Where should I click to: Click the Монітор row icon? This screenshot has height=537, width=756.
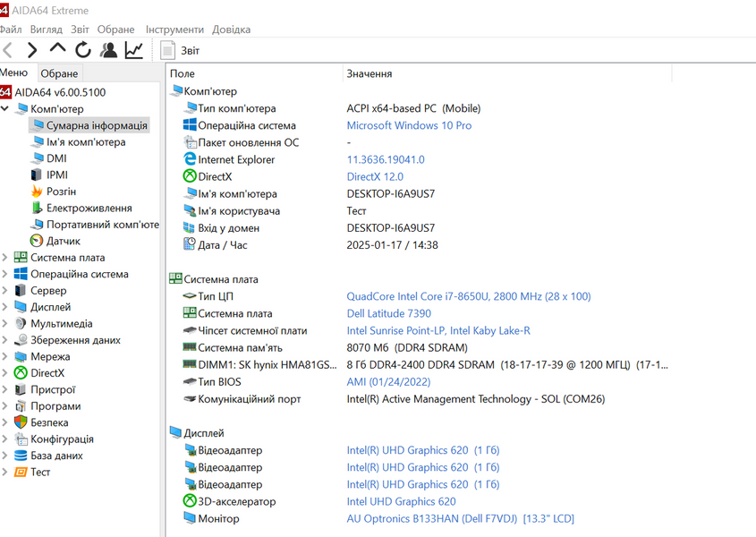pyautogui.click(x=190, y=518)
